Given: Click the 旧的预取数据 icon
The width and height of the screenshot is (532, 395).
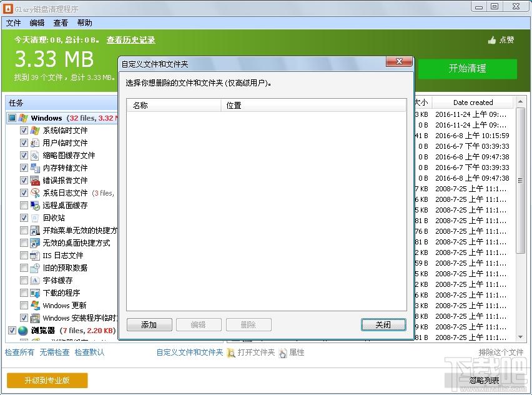Looking at the screenshot, I should pos(35,268).
